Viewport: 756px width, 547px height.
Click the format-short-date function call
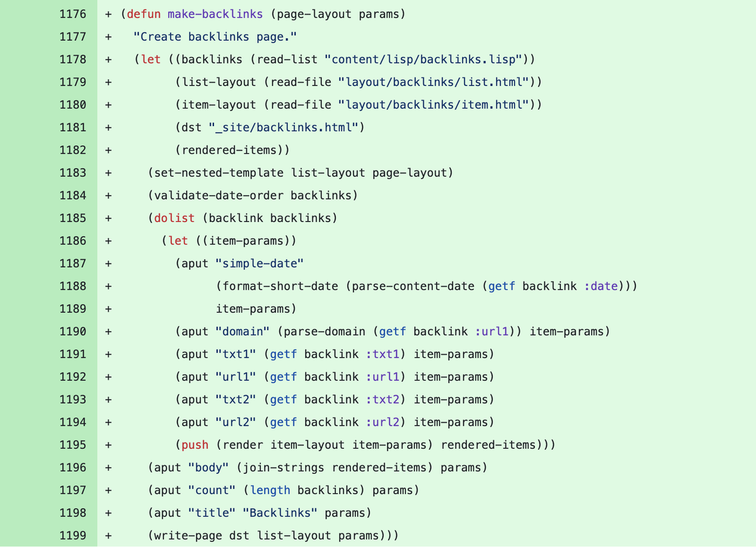280,286
